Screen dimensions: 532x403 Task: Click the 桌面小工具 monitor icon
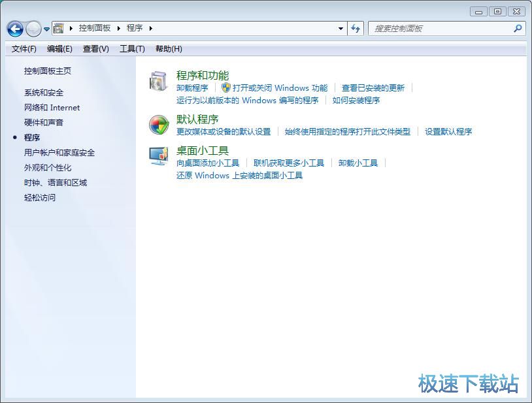[158, 156]
